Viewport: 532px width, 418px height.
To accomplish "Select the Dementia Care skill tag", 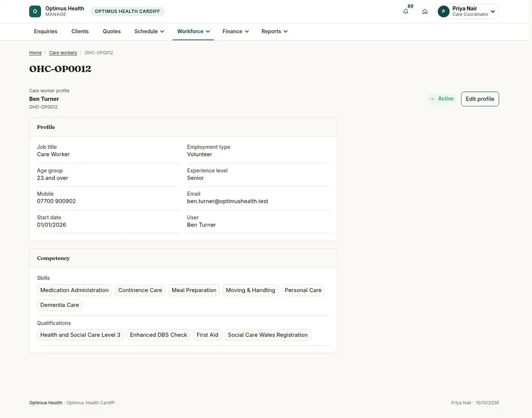I will pyautogui.click(x=60, y=305).
